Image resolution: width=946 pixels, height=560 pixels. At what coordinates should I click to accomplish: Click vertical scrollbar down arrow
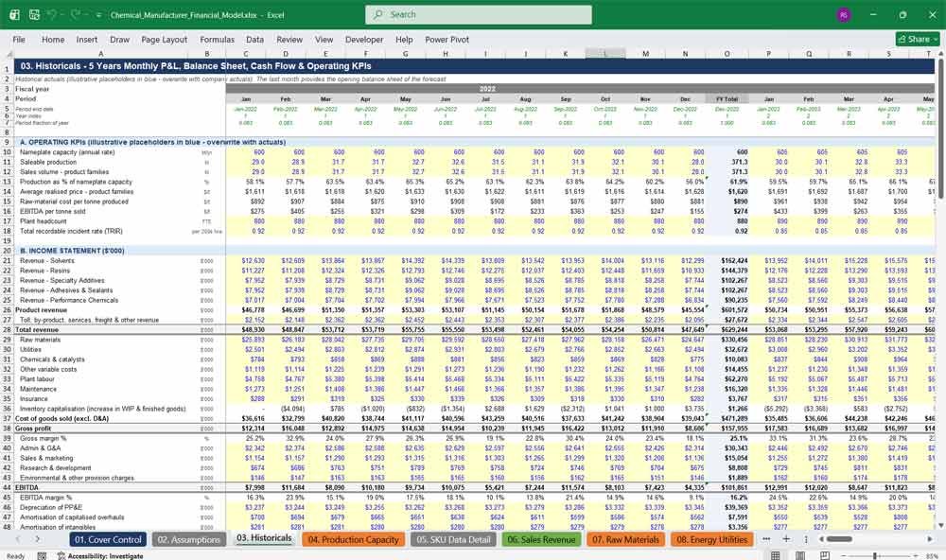[x=940, y=526]
